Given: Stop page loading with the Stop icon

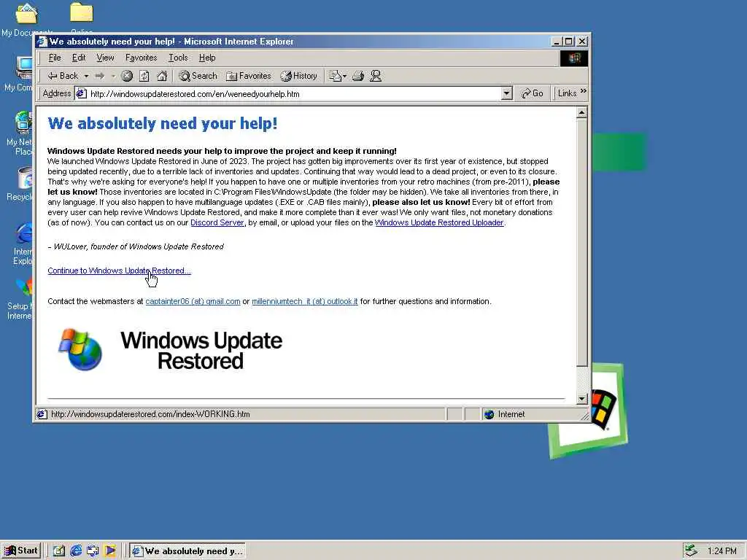Looking at the screenshot, I should 127,76.
